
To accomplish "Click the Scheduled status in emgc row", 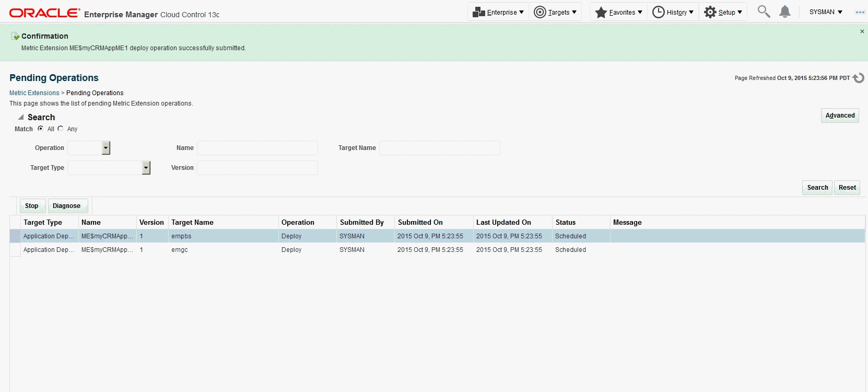I will point(570,250).
